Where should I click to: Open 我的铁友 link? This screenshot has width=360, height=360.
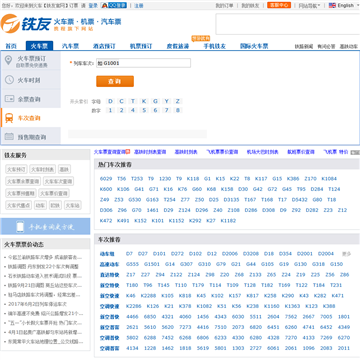click(250, 5)
